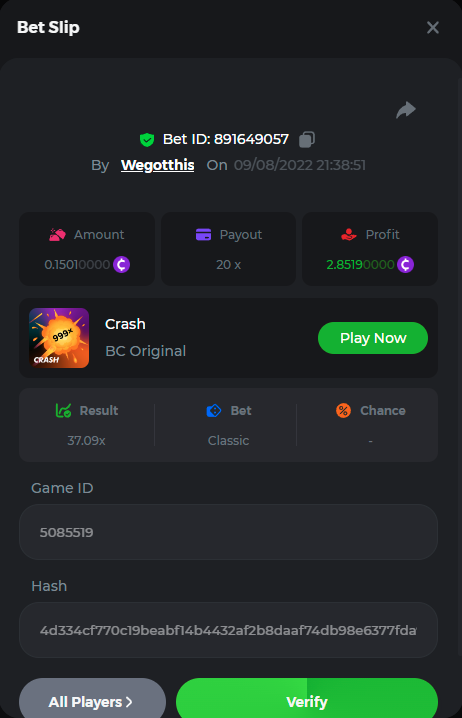
Task: Click the green verified shield icon
Action: [147, 140]
